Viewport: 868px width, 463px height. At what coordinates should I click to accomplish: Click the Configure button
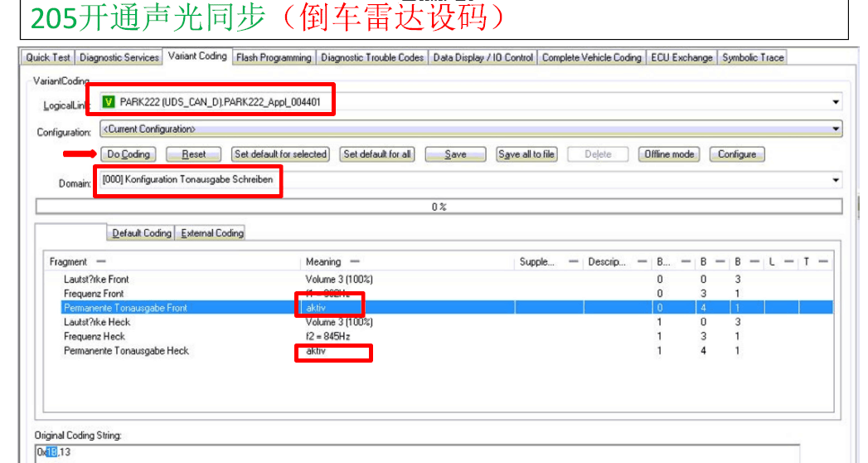tap(737, 154)
